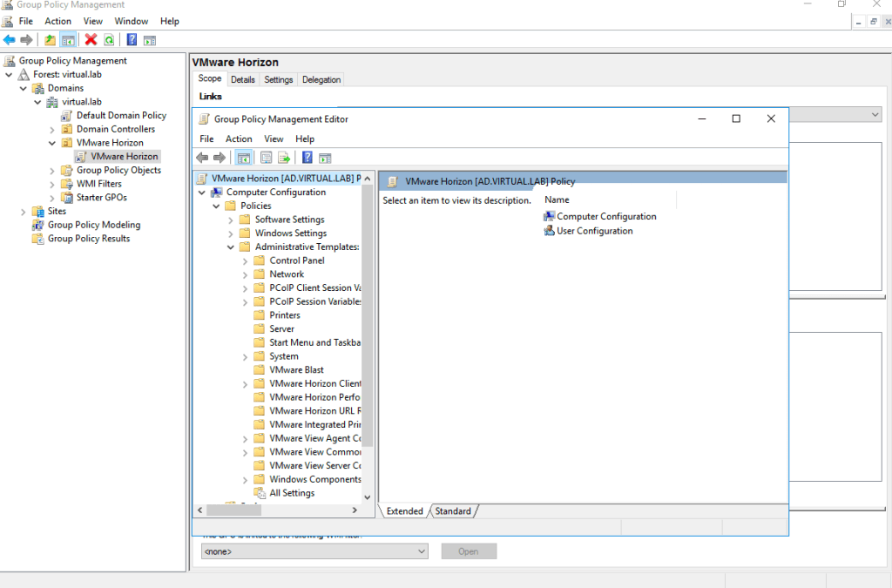This screenshot has width=892, height=588.
Task: Click the red X Delete toolbar icon
Action: pos(91,39)
